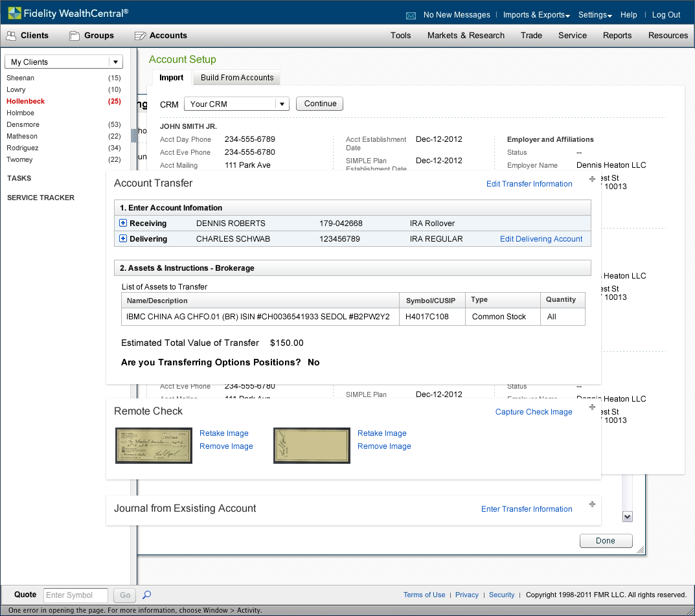The width and height of the screenshot is (695, 616).
Task: Click the magnifier search icon beside Go
Action: pyautogui.click(x=147, y=595)
